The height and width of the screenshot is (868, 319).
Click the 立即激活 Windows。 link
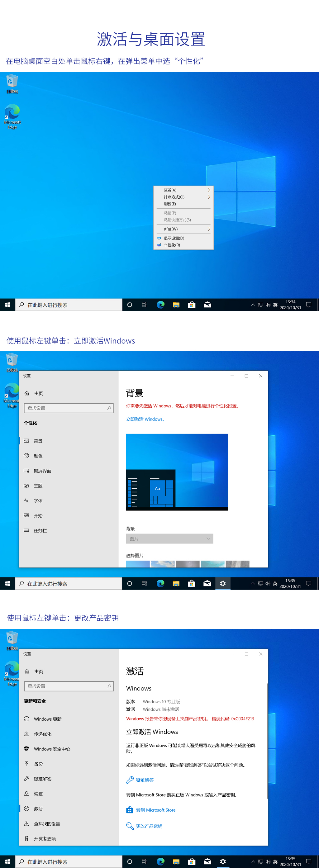pos(145,419)
